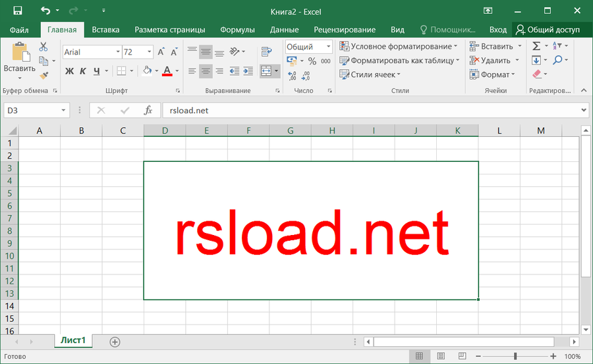This screenshot has height=364, width=593.
Task: Click the Fill down arrow icon
Action: click(536, 60)
